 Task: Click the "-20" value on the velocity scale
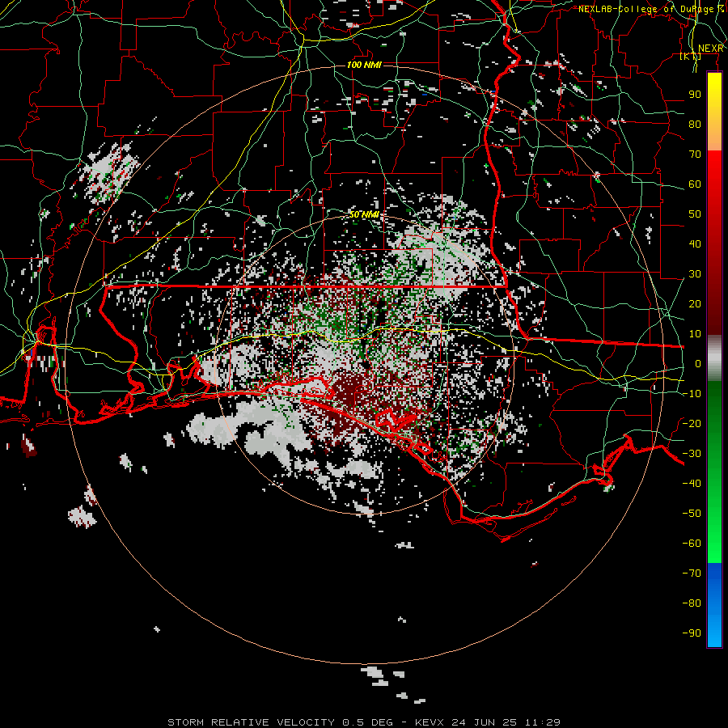coord(692,424)
